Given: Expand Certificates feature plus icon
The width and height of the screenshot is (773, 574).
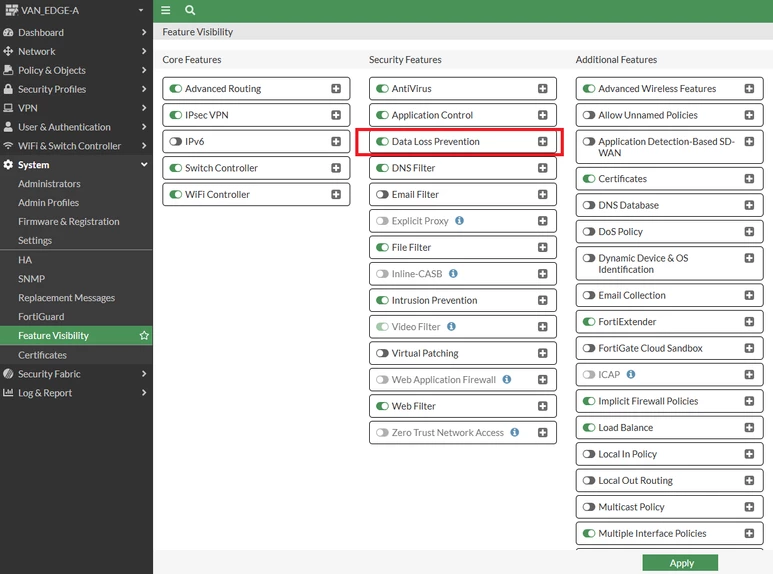Looking at the screenshot, I should (x=749, y=179).
